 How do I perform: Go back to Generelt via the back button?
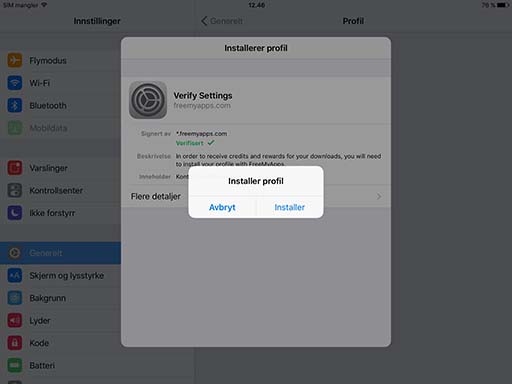point(222,21)
